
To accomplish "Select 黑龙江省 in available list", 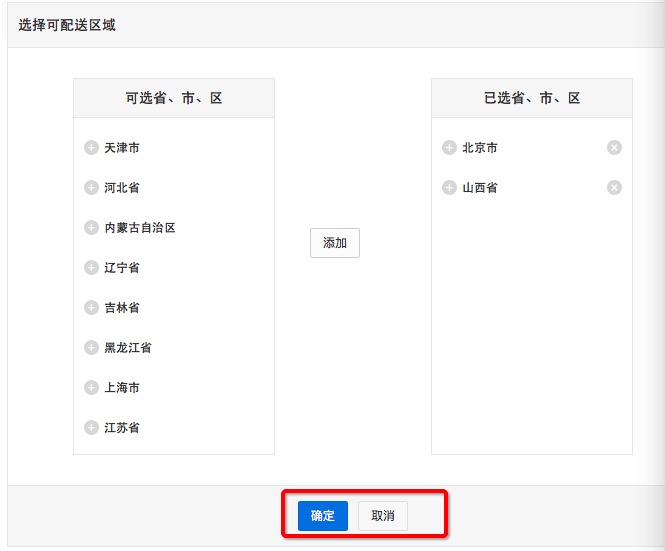I will click(128, 348).
